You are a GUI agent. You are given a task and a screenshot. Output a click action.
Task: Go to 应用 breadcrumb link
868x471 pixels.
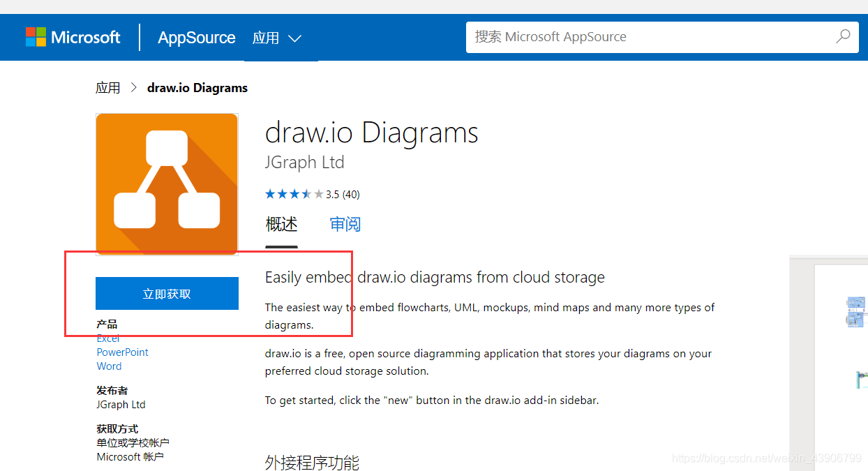tap(108, 88)
